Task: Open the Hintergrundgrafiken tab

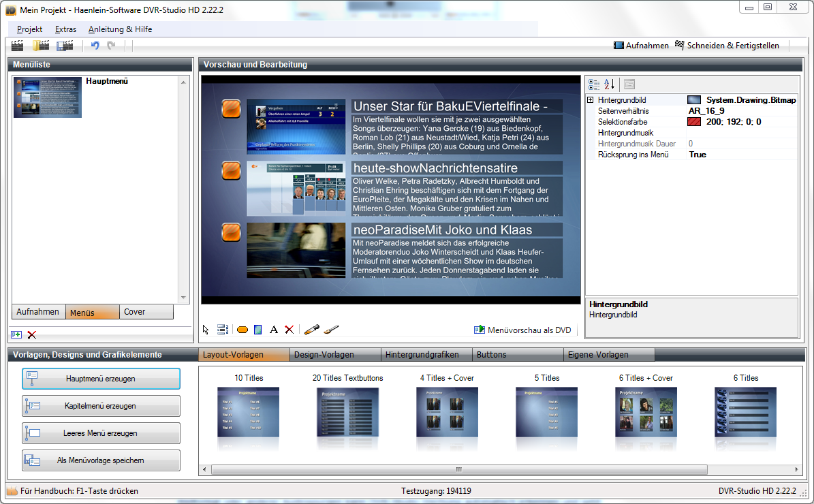Action: (426, 355)
